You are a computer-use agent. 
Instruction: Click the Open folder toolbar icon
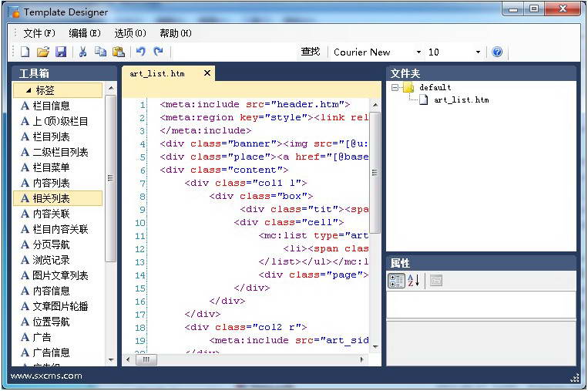click(43, 52)
